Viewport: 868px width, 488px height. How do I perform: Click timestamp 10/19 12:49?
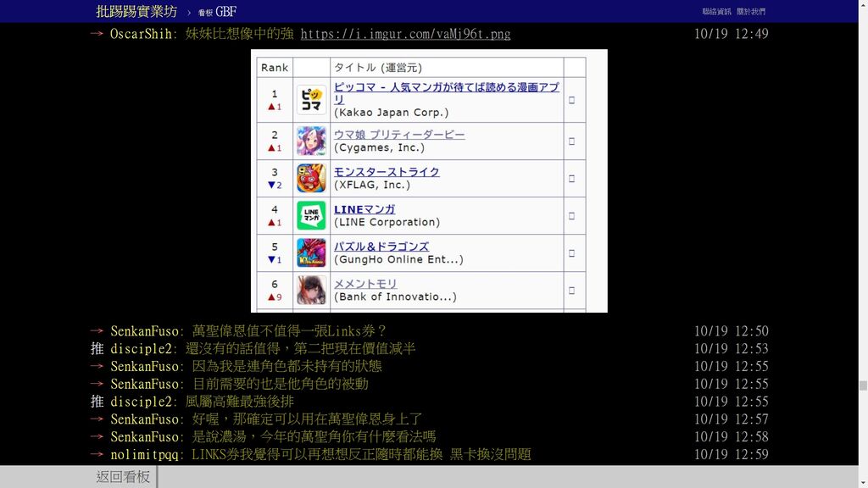click(x=732, y=34)
